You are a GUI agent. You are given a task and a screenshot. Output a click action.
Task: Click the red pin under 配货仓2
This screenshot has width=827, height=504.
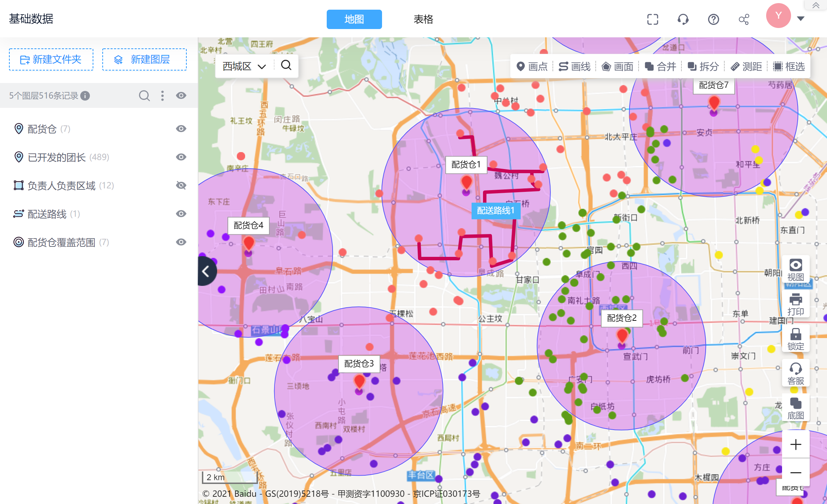(622, 336)
